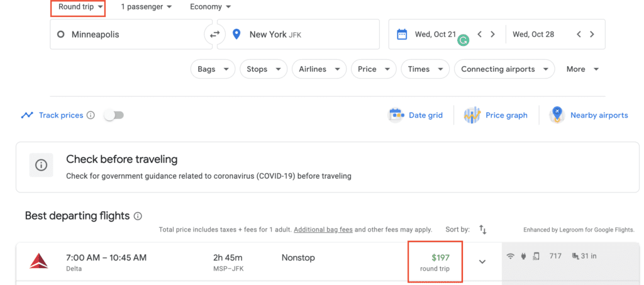Click the blue destination pin icon
This screenshot has height=285, width=644.
[x=236, y=34]
